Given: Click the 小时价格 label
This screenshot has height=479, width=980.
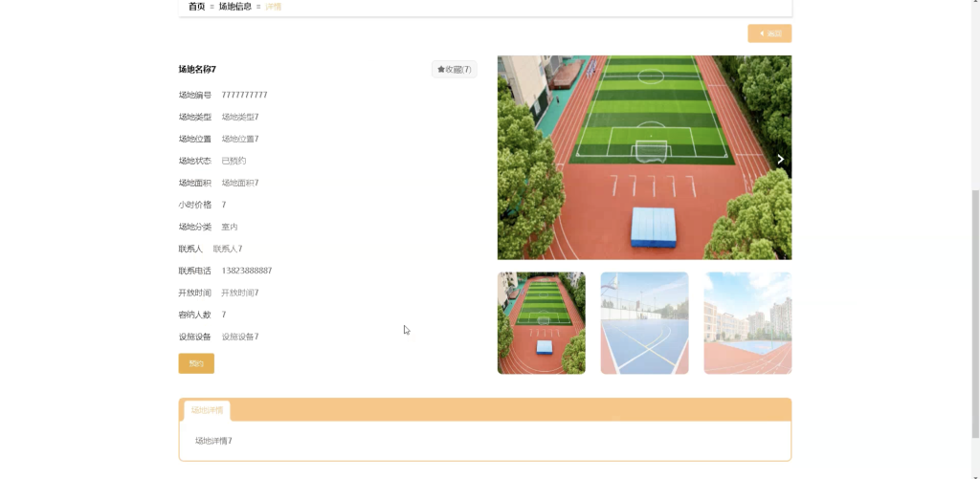Looking at the screenshot, I should [x=195, y=205].
